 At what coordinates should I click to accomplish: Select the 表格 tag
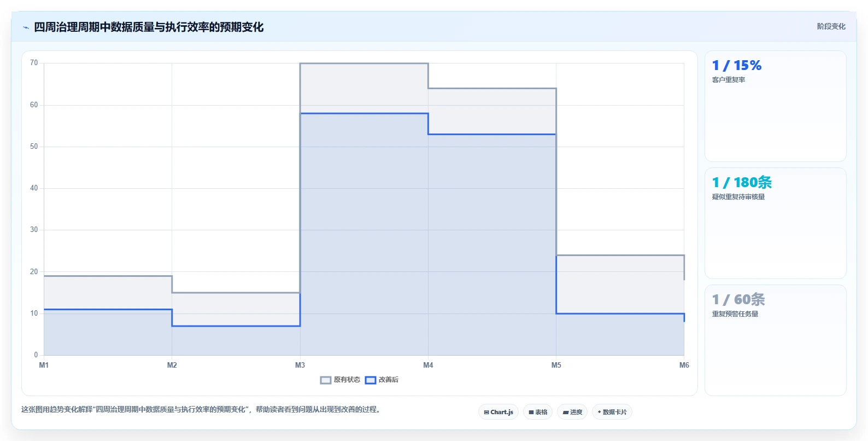tap(538, 412)
